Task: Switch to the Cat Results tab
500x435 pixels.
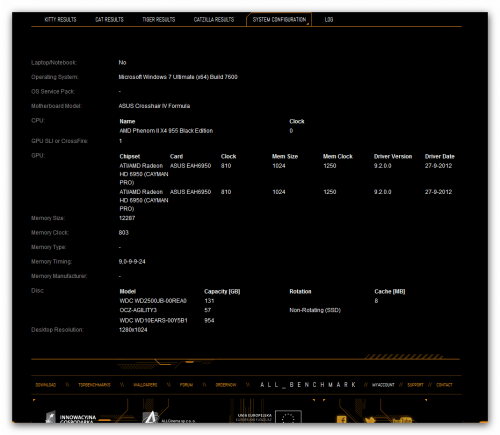Action: (x=109, y=19)
